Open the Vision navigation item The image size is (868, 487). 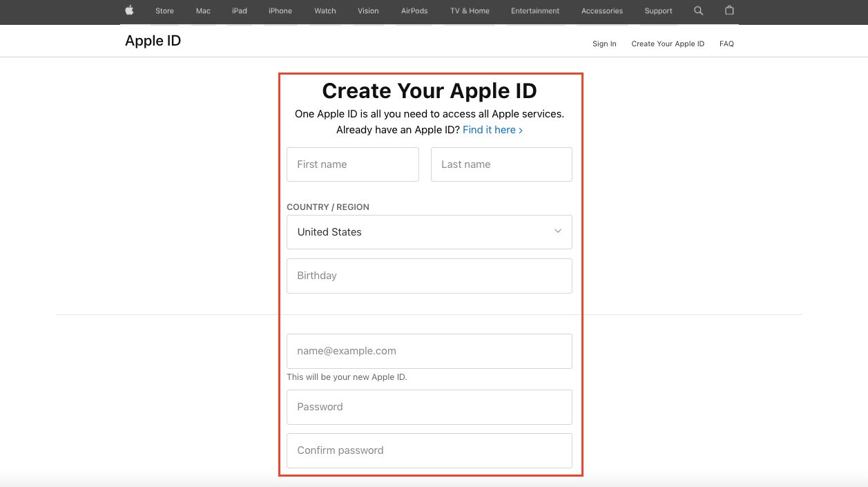pyautogui.click(x=368, y=10)
